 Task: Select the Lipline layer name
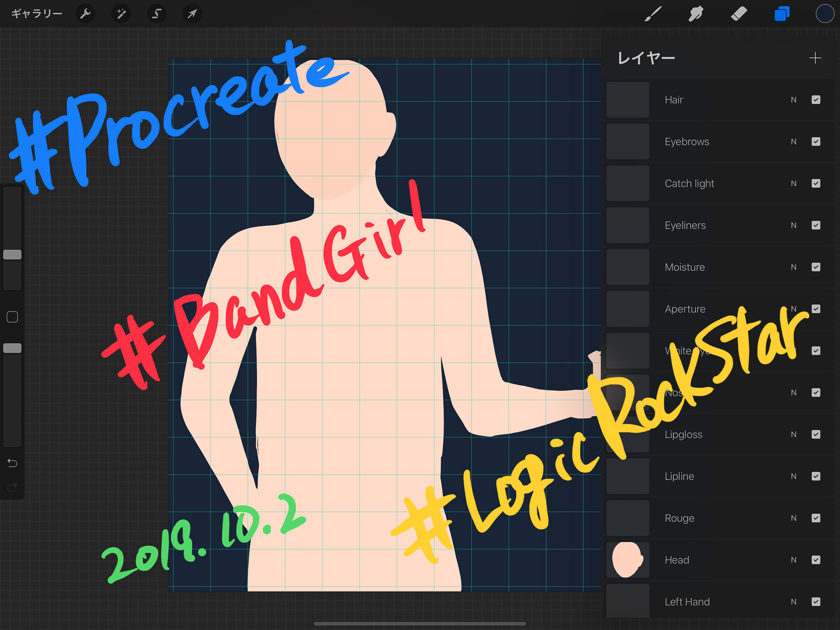[679, 476]
